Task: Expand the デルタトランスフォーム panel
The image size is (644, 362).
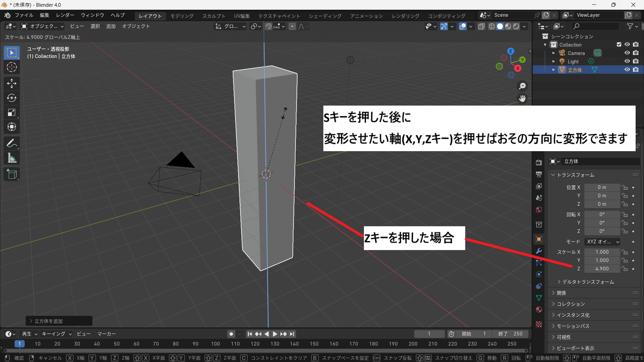Action: [588, 282]
